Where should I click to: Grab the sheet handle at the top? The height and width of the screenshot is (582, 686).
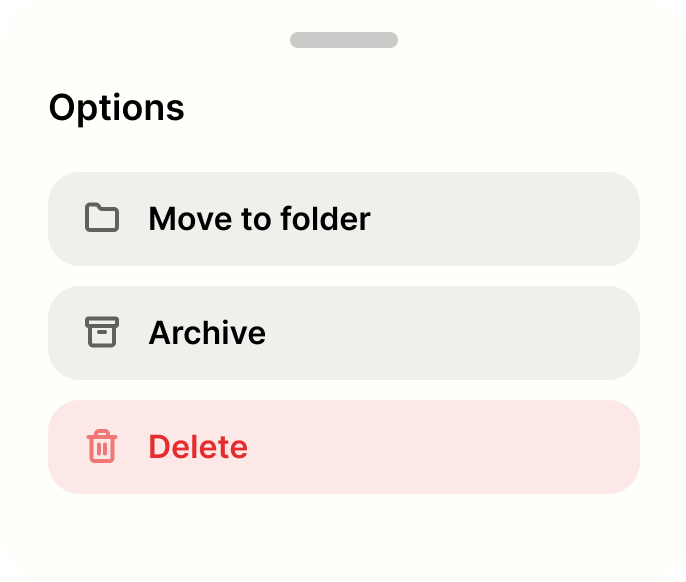pos(343,40)
